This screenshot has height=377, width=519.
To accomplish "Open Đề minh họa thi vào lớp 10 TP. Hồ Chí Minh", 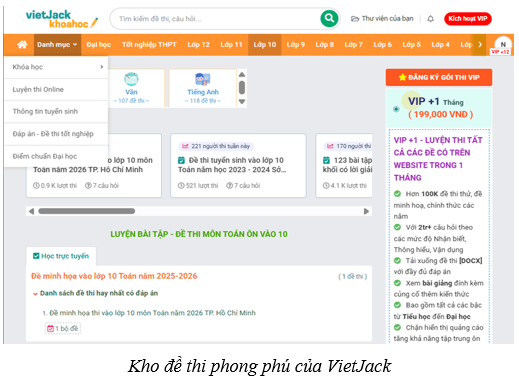I will coord(152,313).
